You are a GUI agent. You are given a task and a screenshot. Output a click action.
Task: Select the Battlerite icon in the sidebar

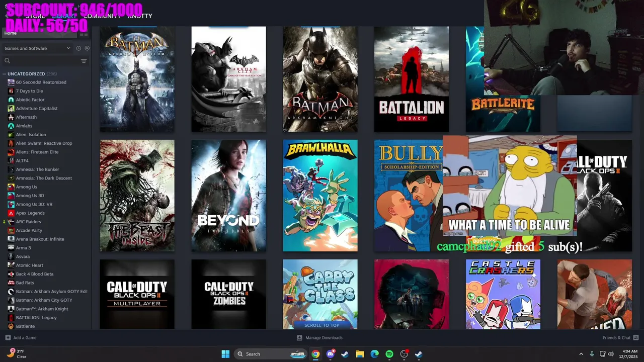pos(11,326)
